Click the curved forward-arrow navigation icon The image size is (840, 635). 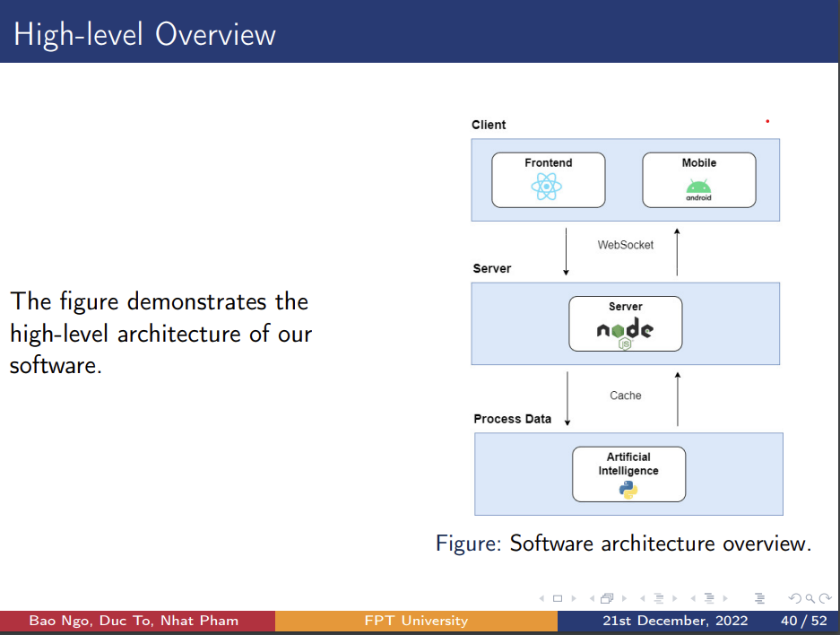pyautogui.click(x=826, y=598)
